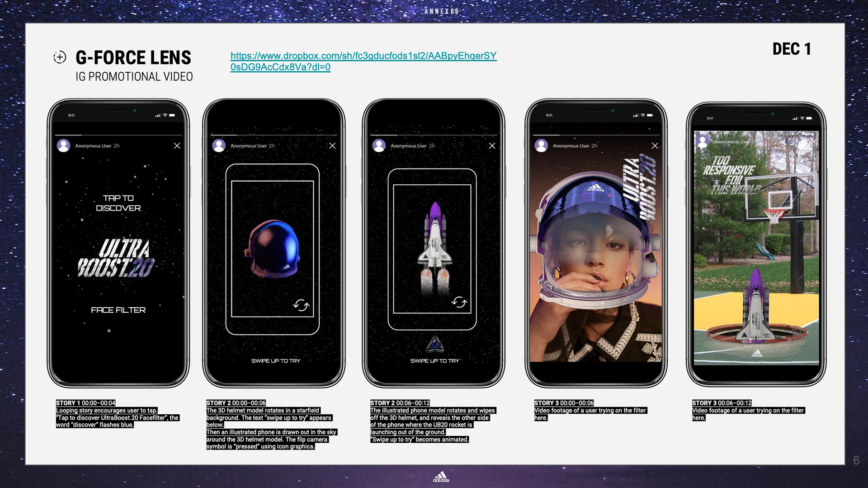Click the STORY 1 00:00–00:04 caption heading

click(x=86, y=403)
